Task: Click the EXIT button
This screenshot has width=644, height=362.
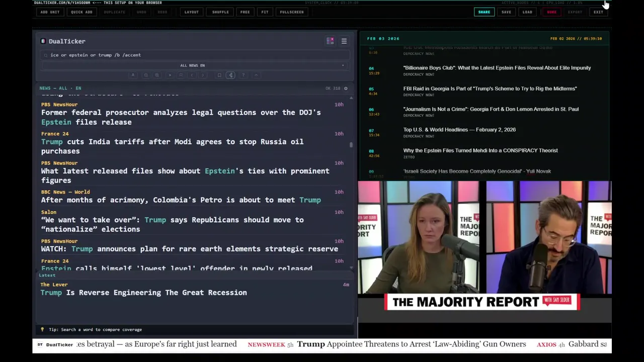Action: [598, 12]
